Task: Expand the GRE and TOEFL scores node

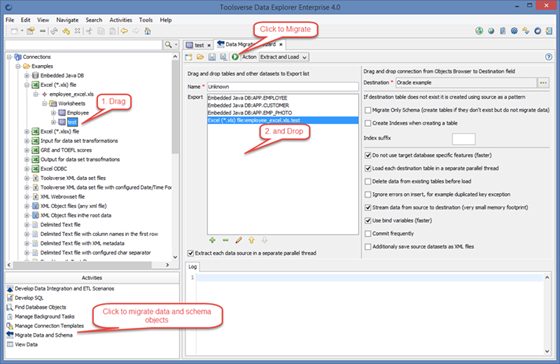Action: click(27, 150)
